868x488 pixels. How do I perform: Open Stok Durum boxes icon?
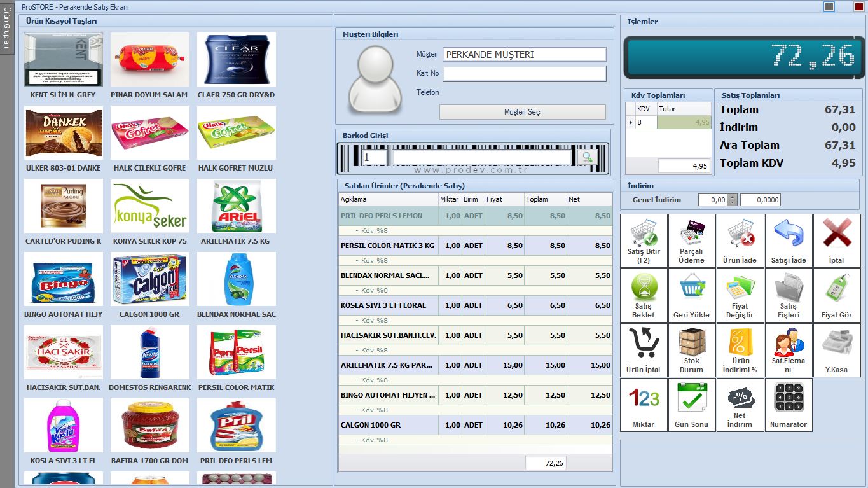(x=691, y=350)
